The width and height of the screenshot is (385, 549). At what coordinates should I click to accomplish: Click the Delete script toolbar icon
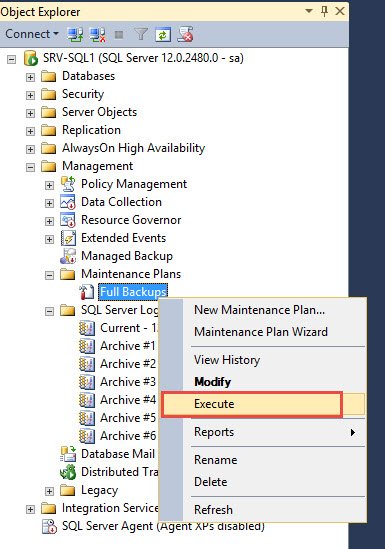[x=185, y=34]
